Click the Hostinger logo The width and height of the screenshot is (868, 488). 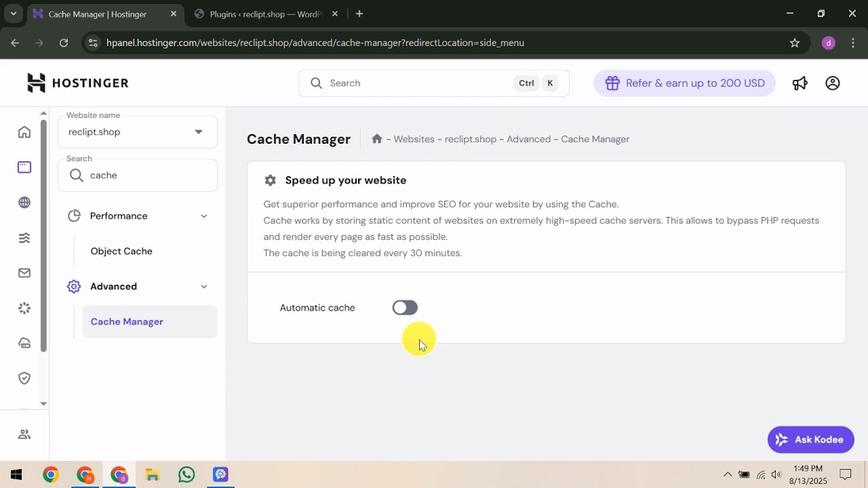tap(78, 83)
